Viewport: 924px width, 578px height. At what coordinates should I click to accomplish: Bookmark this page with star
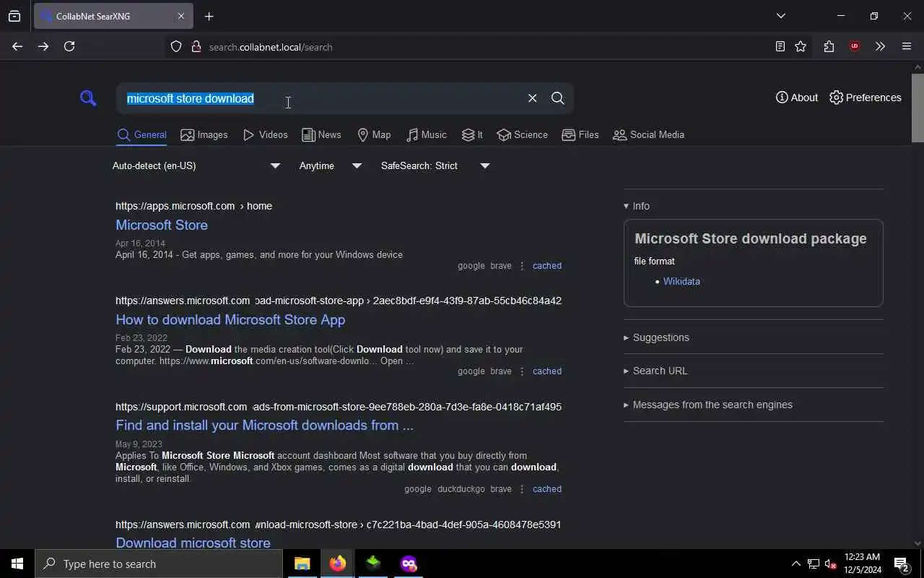pos(801,47)
